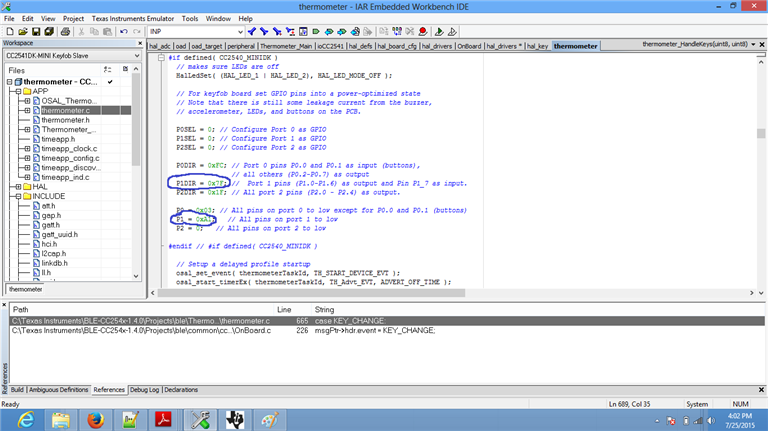Click the Undo arrow icon
768x431 pixels.
pos(124,31)
